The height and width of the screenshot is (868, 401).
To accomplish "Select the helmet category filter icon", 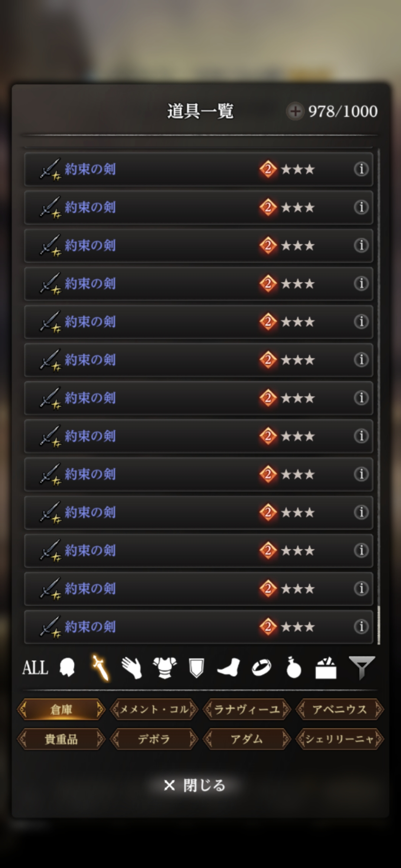I will [67, 668].
